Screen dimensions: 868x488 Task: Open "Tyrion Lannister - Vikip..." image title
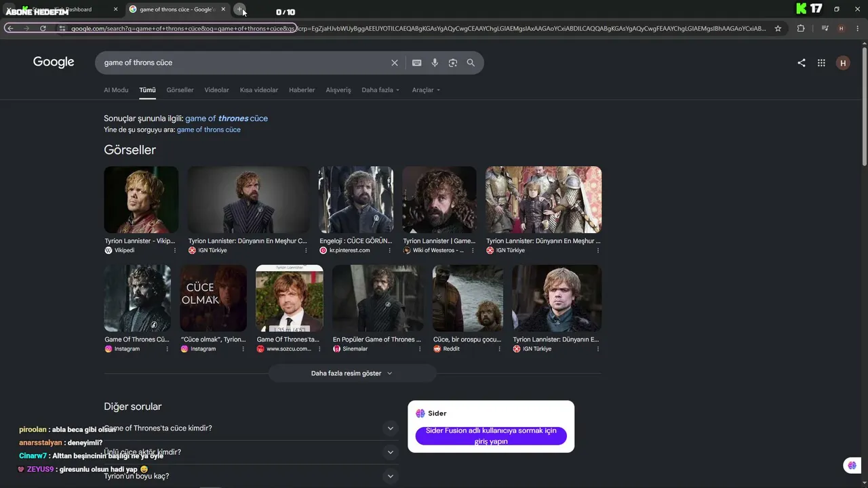(140, 241)
